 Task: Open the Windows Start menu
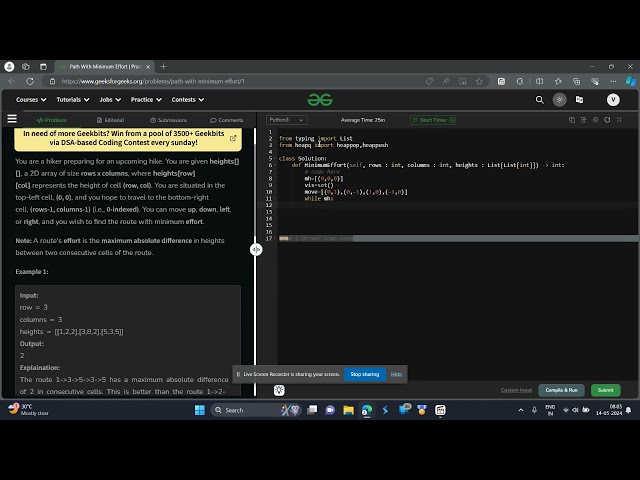pos(200,410)
